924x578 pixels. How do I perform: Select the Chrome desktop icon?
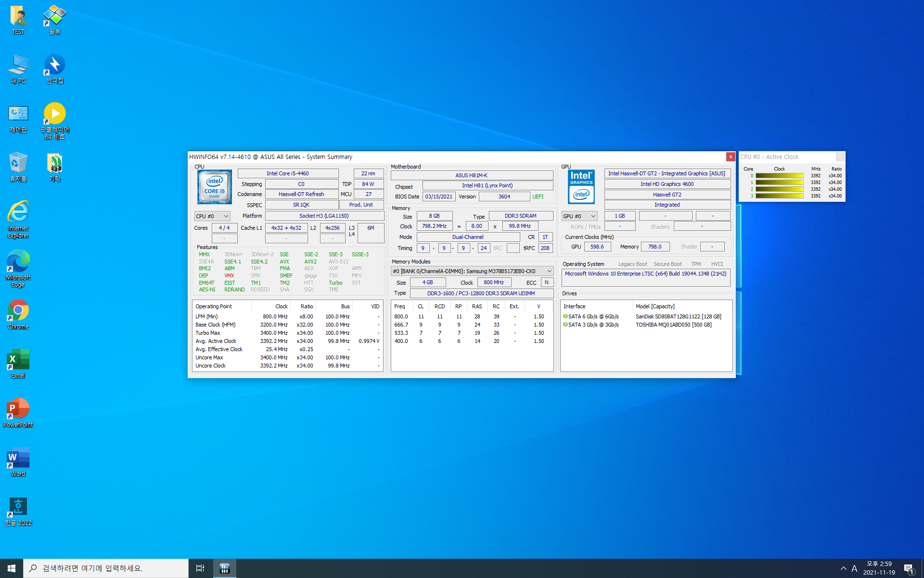tap(18, 315)
